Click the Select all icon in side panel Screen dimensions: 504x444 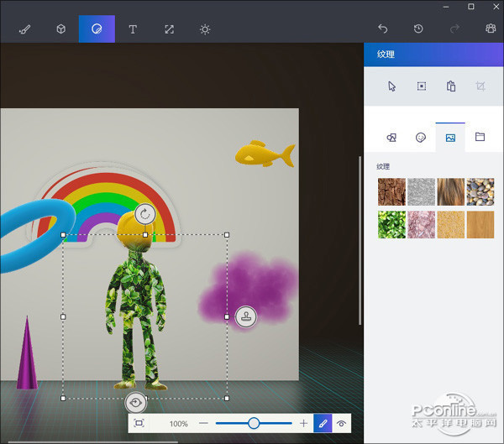[x=422, y=86]
